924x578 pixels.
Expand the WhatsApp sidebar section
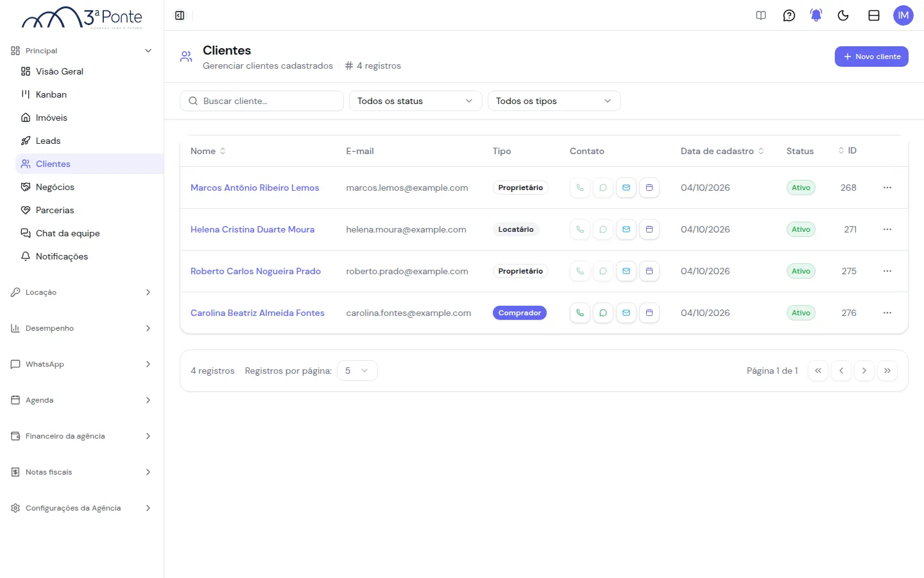(x=81, y=364)
